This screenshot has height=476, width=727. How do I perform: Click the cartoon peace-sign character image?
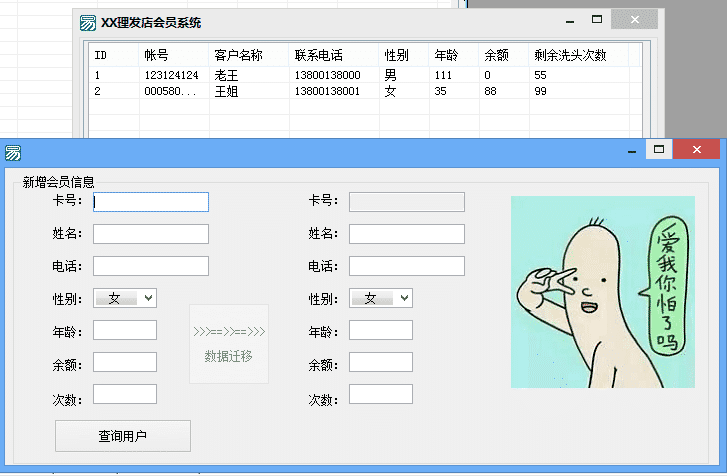(x=602, y=291)
